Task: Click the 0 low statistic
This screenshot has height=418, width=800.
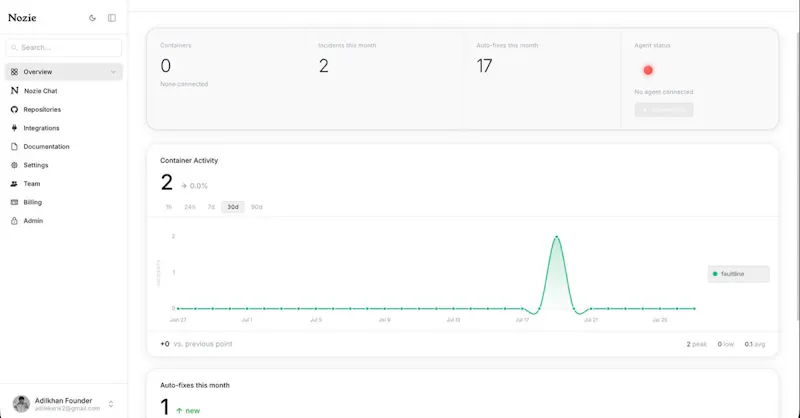Action: (726, 345)
